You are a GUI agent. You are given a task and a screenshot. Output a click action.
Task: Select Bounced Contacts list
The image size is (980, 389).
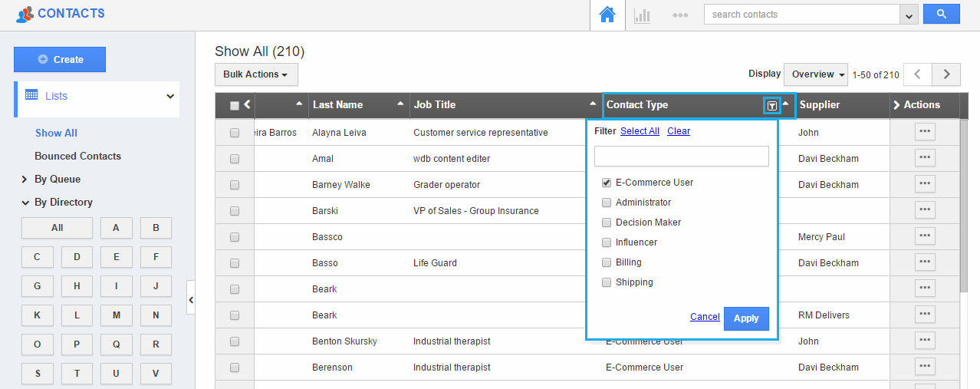77,156
